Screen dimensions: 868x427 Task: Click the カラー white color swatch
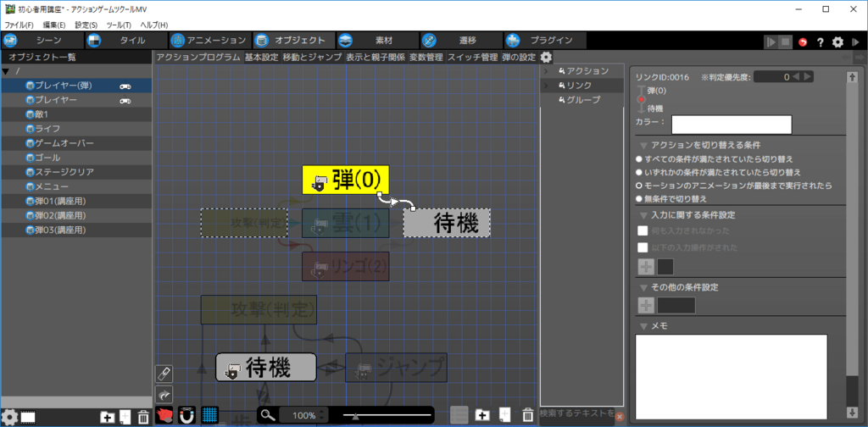click(x=732, y=125)
